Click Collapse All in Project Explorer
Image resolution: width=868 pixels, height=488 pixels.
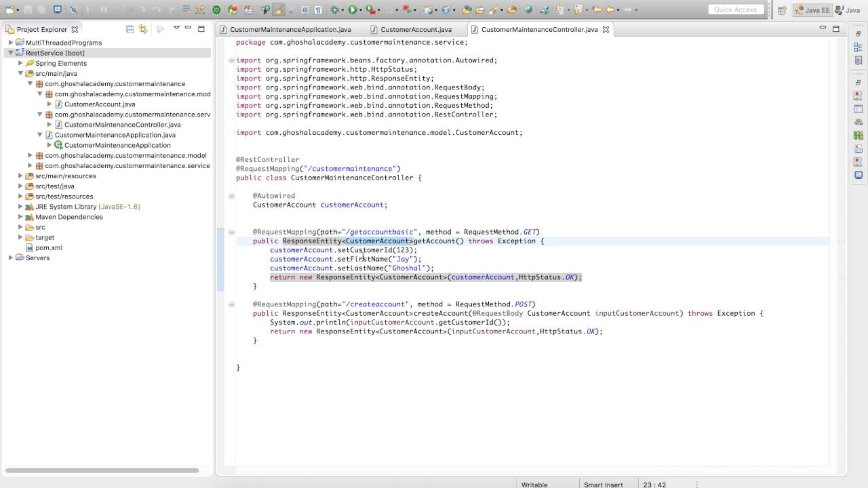tap(130, 29)
